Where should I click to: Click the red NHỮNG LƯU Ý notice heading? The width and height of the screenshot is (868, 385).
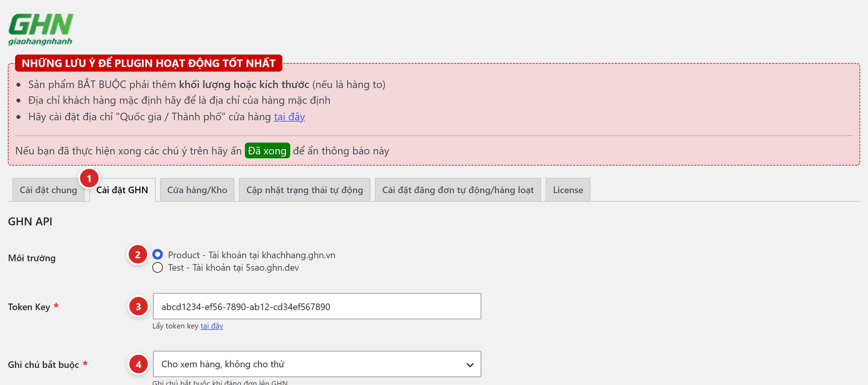(x=149, y=63)
